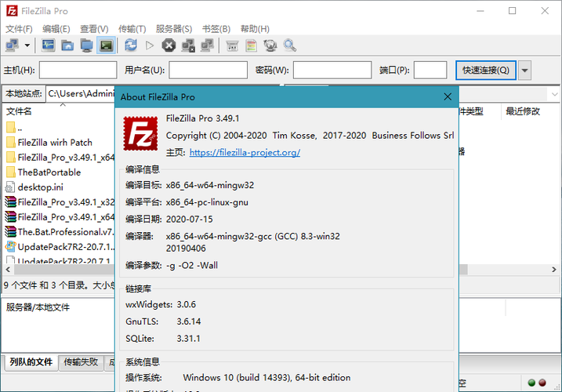Click the GnuTLS version 3.6.14
Screen dimensions: 562x392
click(x=189, y=321)
